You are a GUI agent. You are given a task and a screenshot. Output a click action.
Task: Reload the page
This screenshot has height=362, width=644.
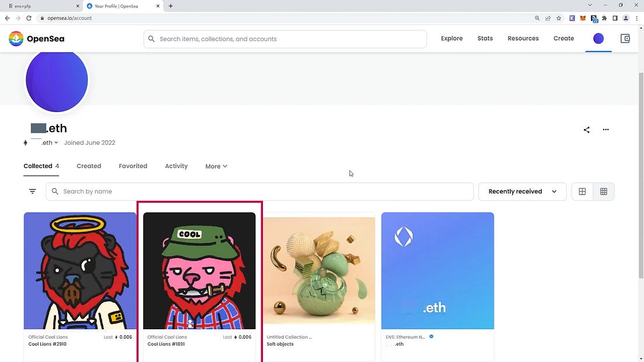click(29, 18)
